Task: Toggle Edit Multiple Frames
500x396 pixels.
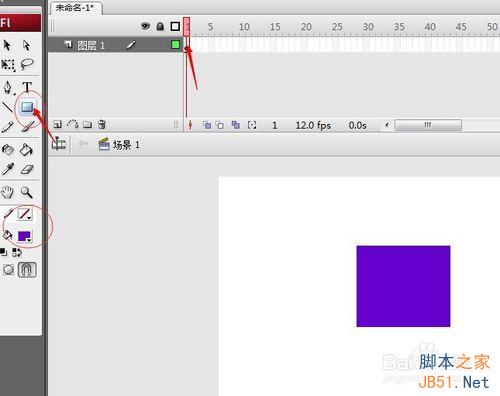Action: (x=236, y=125)
